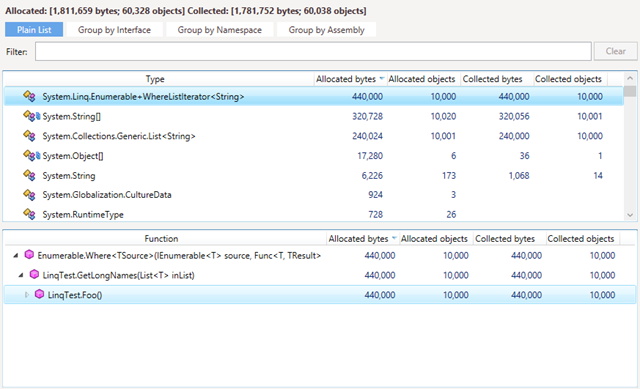Collapse the LinqTest.GetLongNames node
The width and height of the screenshot is (640, 389).
tap(21, 275)
